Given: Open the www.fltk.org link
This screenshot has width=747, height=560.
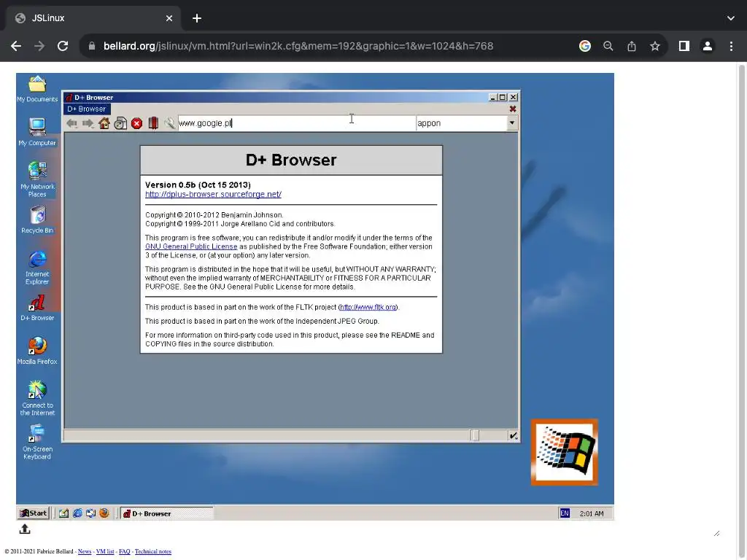Looking at the screenshot, I should click(x=368, y=307).
